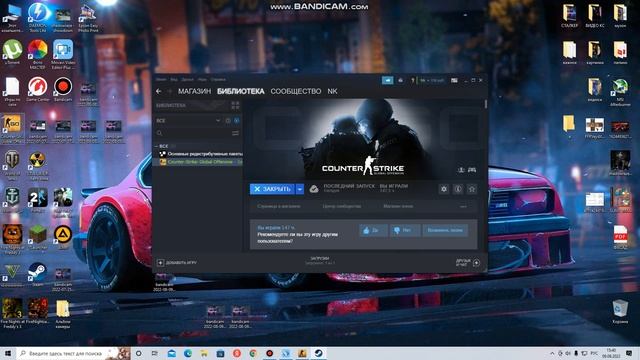Screen dimensions: 640x360
Task: Toggle library grid view icon
Action: 235,105
